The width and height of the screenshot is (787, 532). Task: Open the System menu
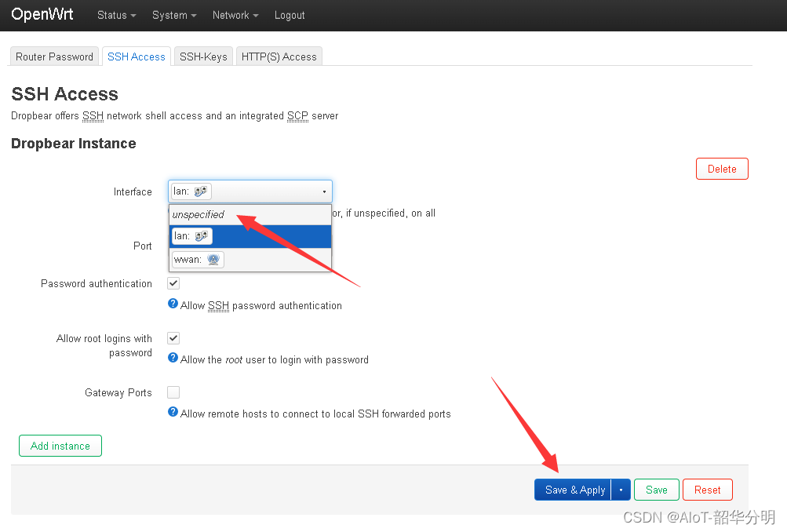click(174, 15)
